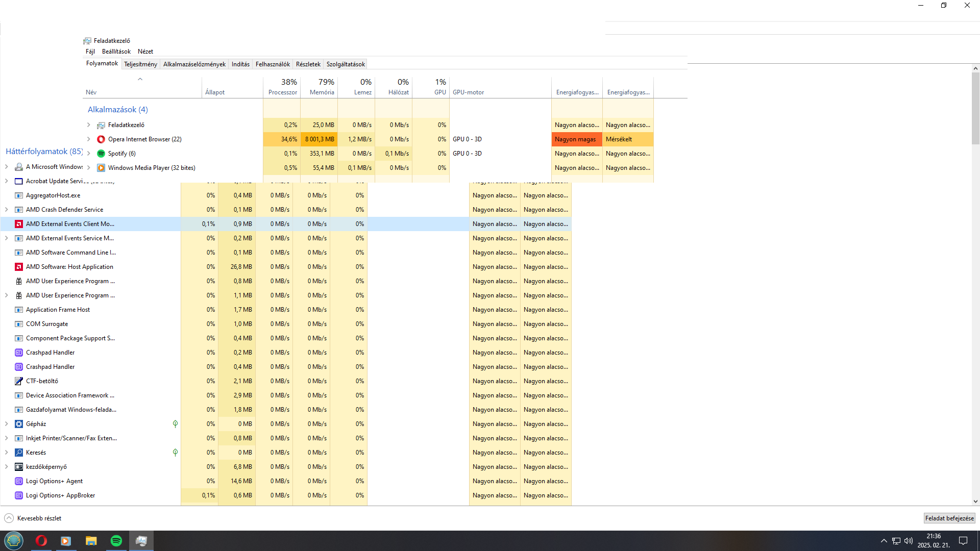The image size is (980, 551).
Task: Expand the AMD External Events Service row
Action: pyautogui.click(x=6, y=238)
